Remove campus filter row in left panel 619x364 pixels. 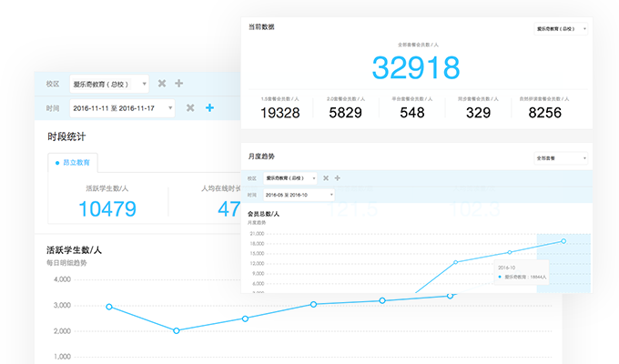(x=161, y=84)
